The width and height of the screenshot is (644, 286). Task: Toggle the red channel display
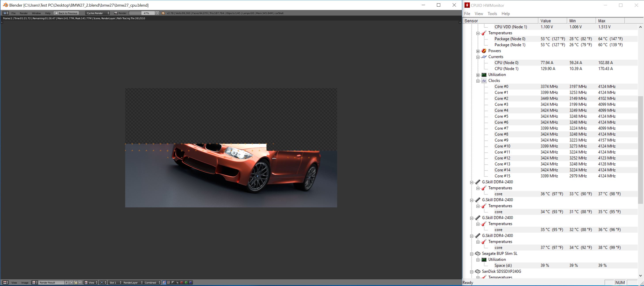[x=182, y=282]
